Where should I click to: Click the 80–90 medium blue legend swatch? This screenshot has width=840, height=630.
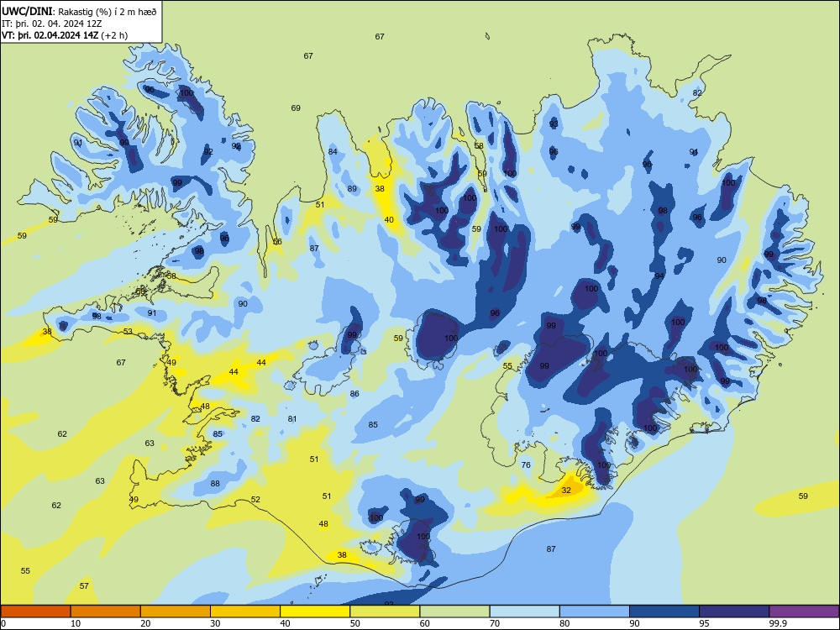point(595,612)
